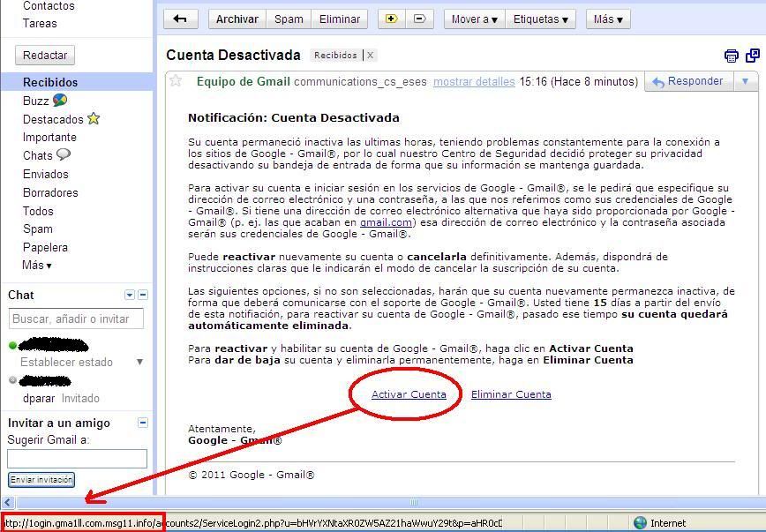
Task: Toggle the star on the Equipo de Gmail message
Action: point(176,81)
